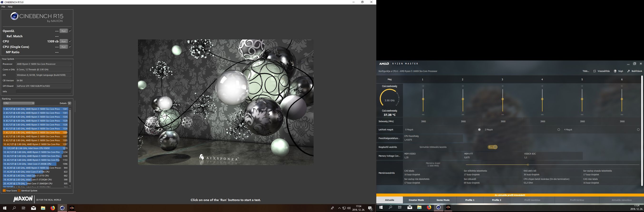
Task: Open Súgó help question mark icon
Action: pyautogui.click(x=615, y=71)
